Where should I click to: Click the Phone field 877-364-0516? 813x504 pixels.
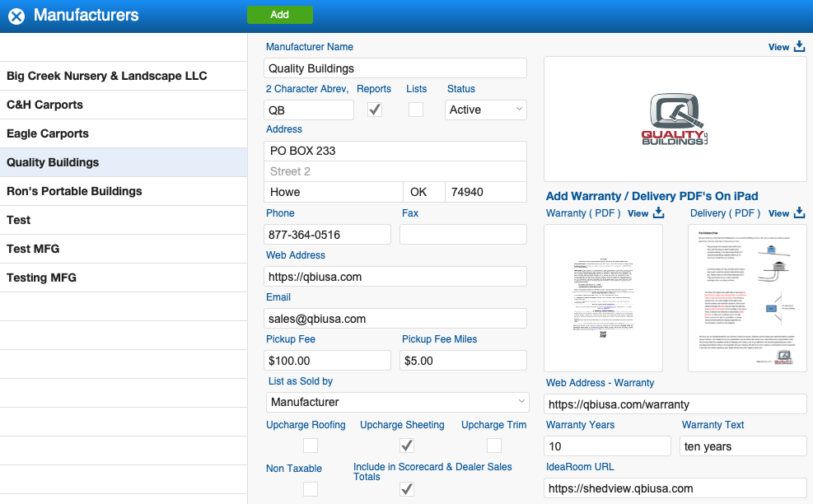(x=327, y=235)
